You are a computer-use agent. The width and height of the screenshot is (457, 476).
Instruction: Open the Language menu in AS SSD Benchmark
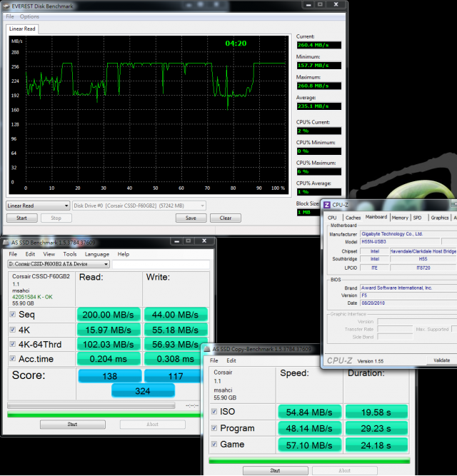97,254
